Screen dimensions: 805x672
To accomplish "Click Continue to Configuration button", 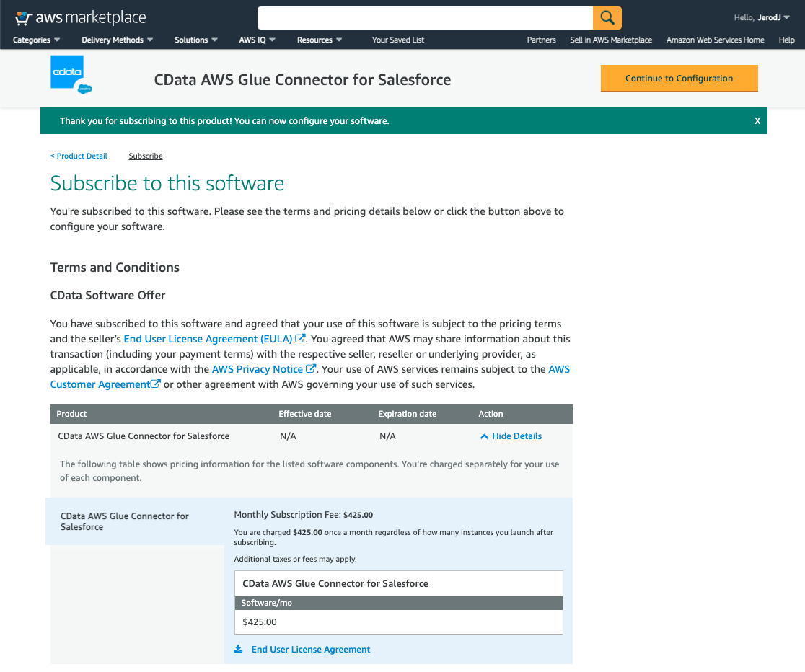I will click(679, 79).
